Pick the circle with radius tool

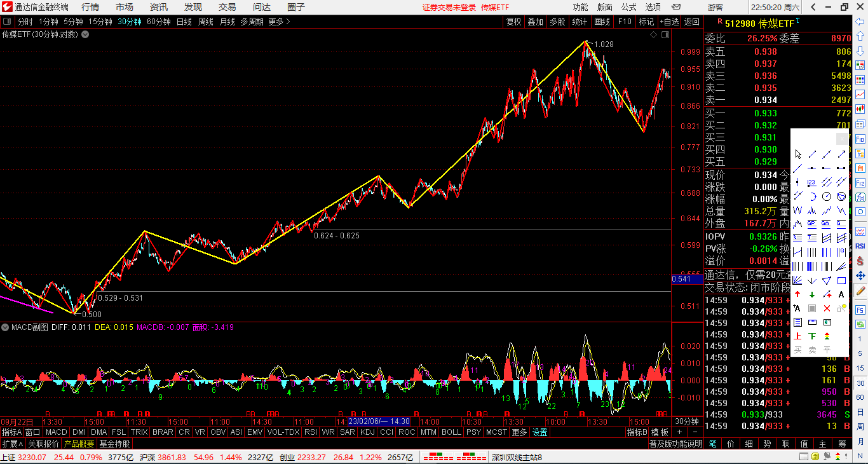click(827, 196)
